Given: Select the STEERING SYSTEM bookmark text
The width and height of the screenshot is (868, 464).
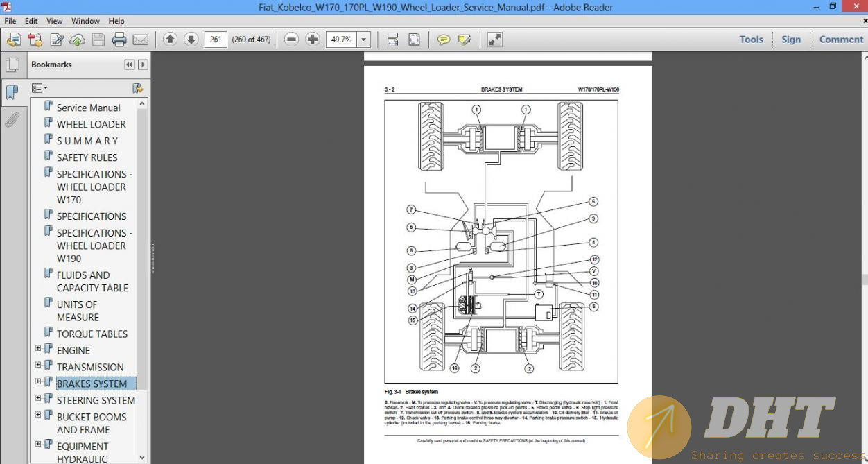Looking at the screenshot, I should [96, 400].
